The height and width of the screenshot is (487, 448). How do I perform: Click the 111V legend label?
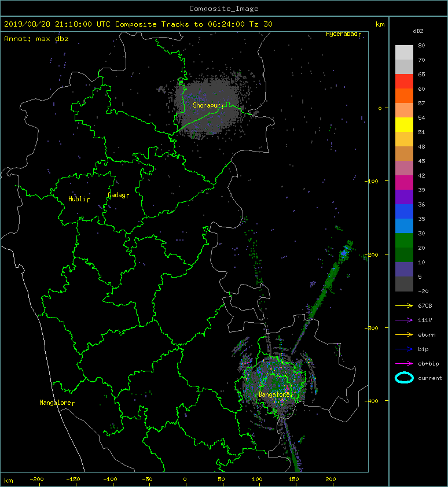tap(425, 320)
